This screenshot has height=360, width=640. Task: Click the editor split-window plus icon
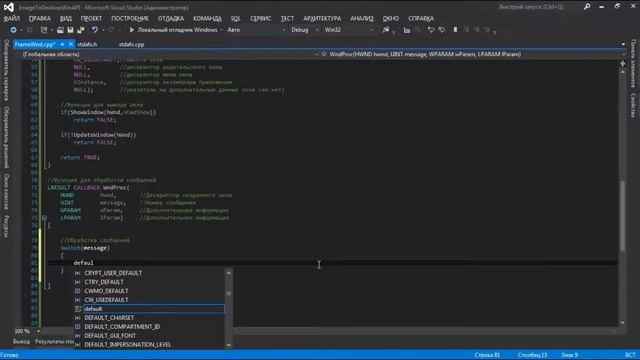[x=622, y=64]
